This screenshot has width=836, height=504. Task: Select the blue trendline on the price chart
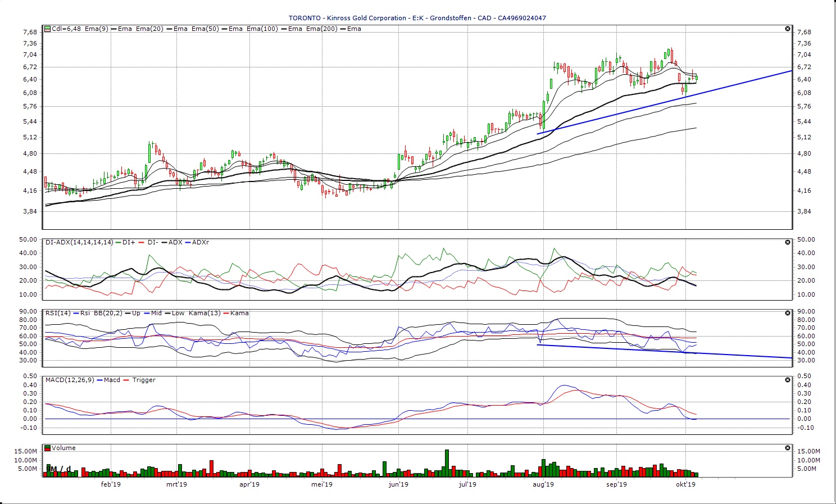coord(665,102)
